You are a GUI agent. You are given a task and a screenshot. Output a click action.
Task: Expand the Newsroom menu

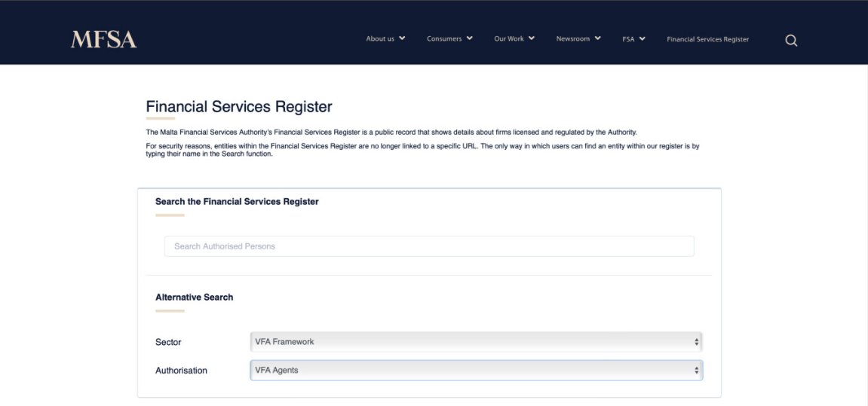click(x=578, y=38)
